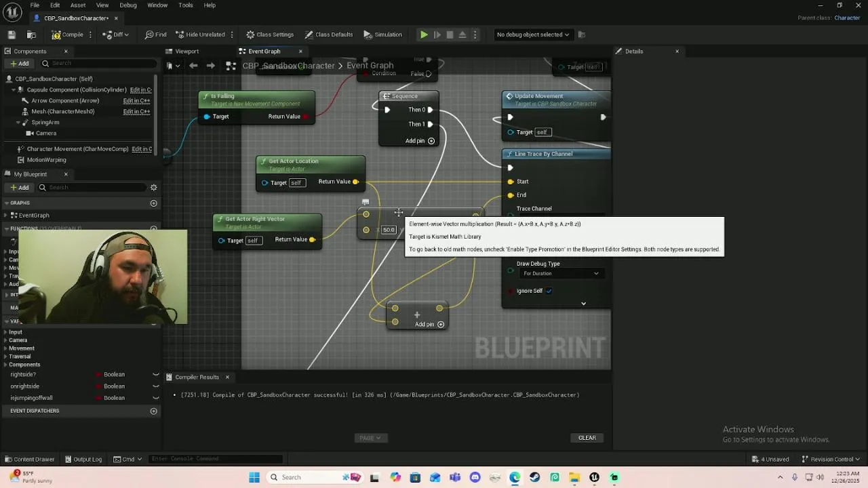Toggle the Ignore Self checkbox
Screen dimensions: 868x488
[x=549, y=291]
